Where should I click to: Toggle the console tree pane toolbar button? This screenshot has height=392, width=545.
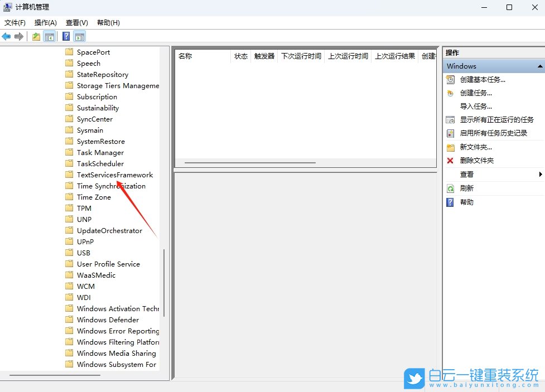pyautogui.click(x=50, y=37)
